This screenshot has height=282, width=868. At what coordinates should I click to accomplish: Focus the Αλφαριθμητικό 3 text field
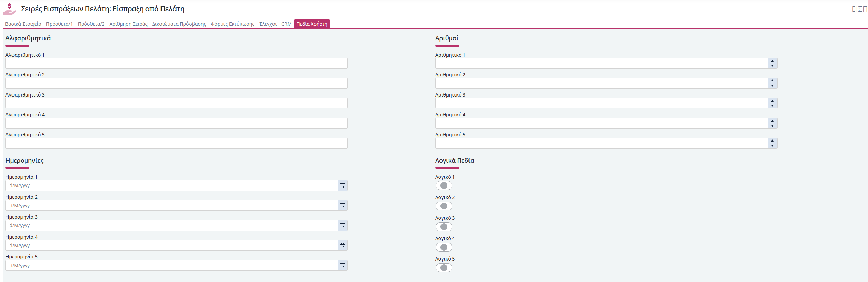click(x=177, y=103)
